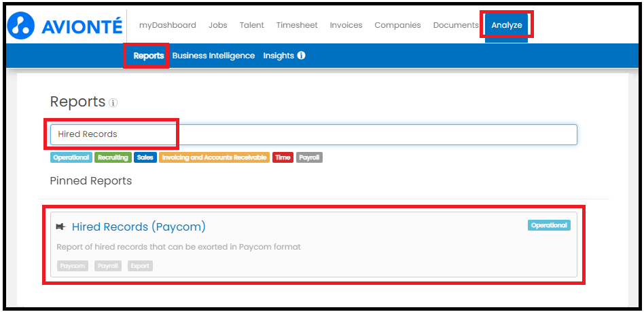Switch to the Reports sub-tab

(149, 56)
